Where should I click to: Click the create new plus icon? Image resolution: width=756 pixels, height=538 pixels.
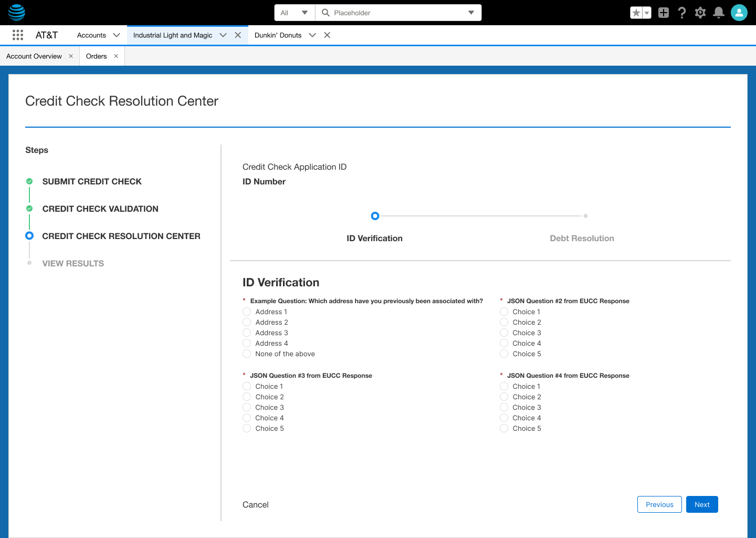click(x=663, y=12)
